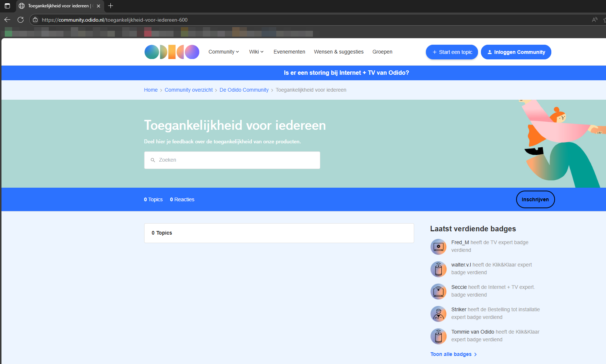This screenshot has width=606, height=364.
Task: Click the Odido logo
Action: click(172, 52)
